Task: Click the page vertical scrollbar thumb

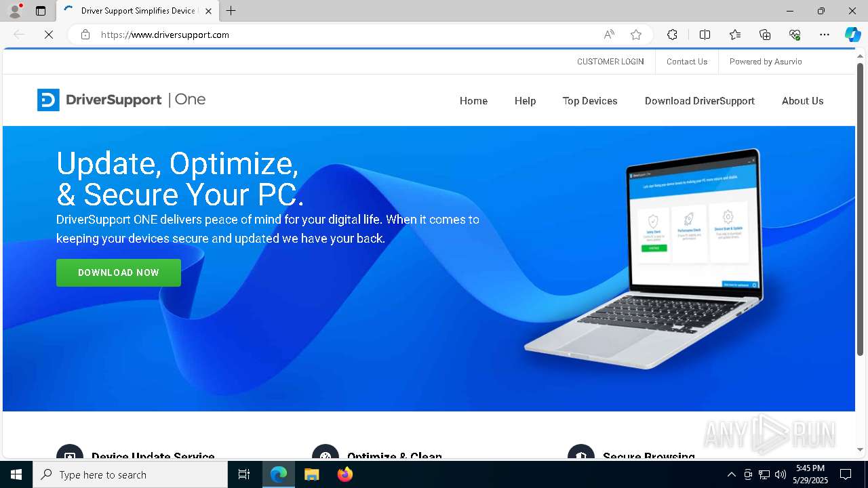Action: 861,209
